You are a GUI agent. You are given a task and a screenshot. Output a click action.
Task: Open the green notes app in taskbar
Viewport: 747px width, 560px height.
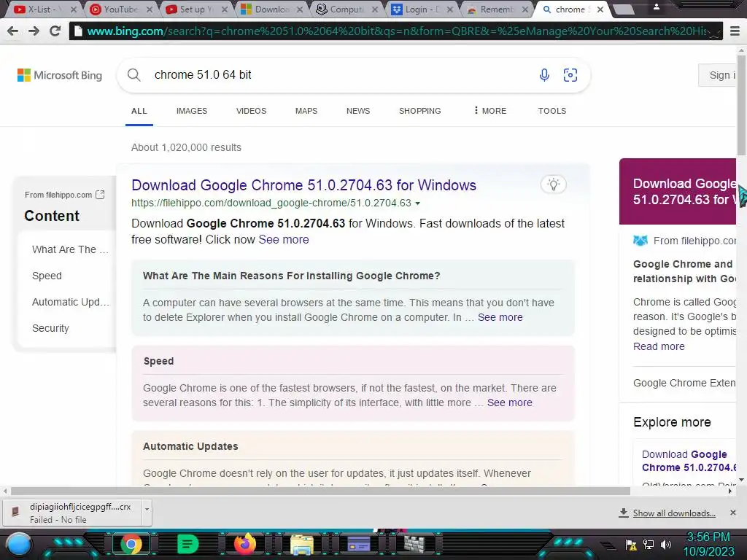(187, 544)
